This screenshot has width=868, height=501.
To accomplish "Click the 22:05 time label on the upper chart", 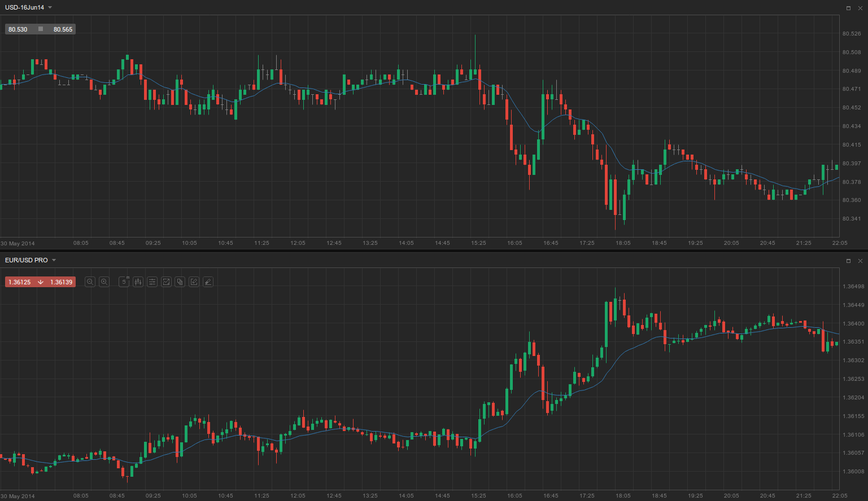I will coord(840,243).
